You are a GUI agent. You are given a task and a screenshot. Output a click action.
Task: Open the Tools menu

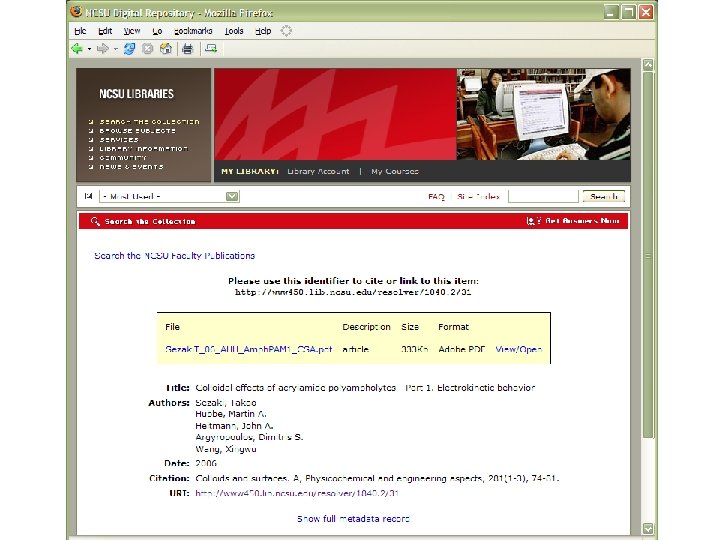click(x=234, y=31)
